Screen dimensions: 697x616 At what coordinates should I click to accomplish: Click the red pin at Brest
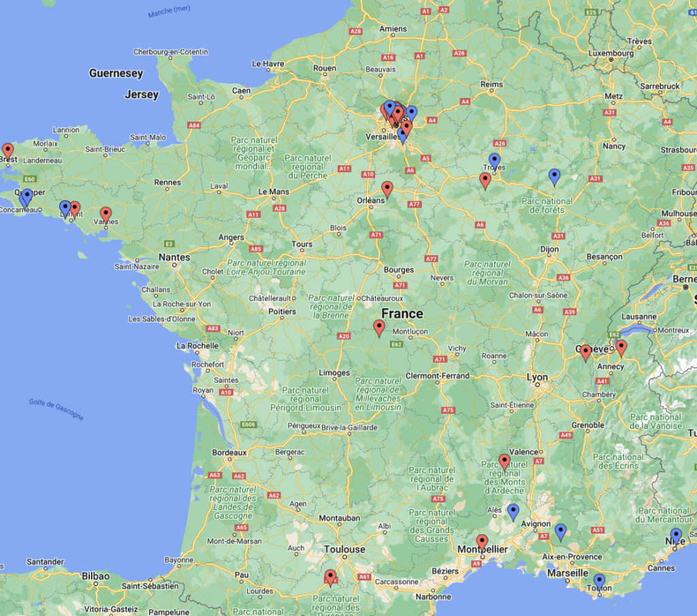pos(7,150)
